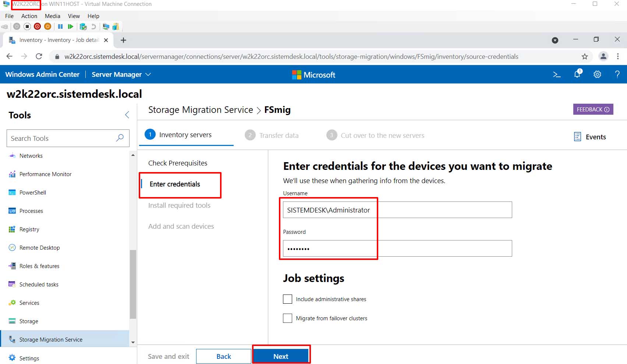Reload the Windows Admin Center page
The width and height of the screenshot is (627, 364).
[x=39, y=56]
